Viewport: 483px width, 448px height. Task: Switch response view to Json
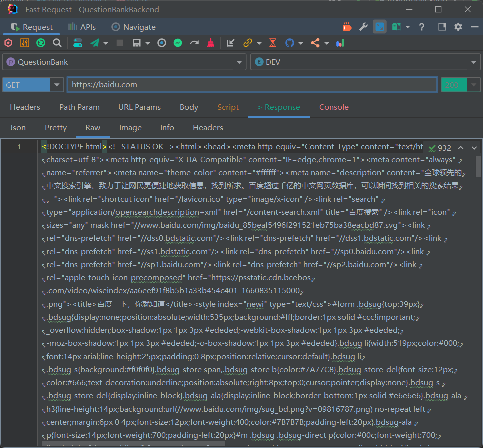tap(17, 128)
